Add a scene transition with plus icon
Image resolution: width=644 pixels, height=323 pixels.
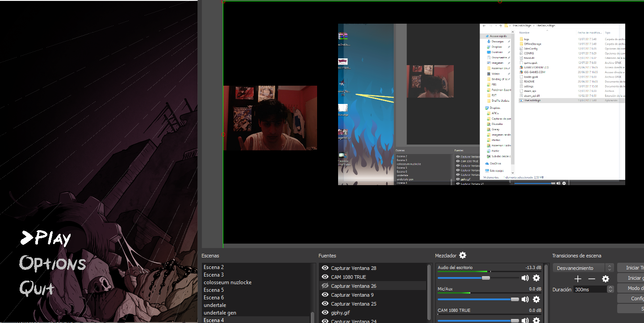(578, 279)
